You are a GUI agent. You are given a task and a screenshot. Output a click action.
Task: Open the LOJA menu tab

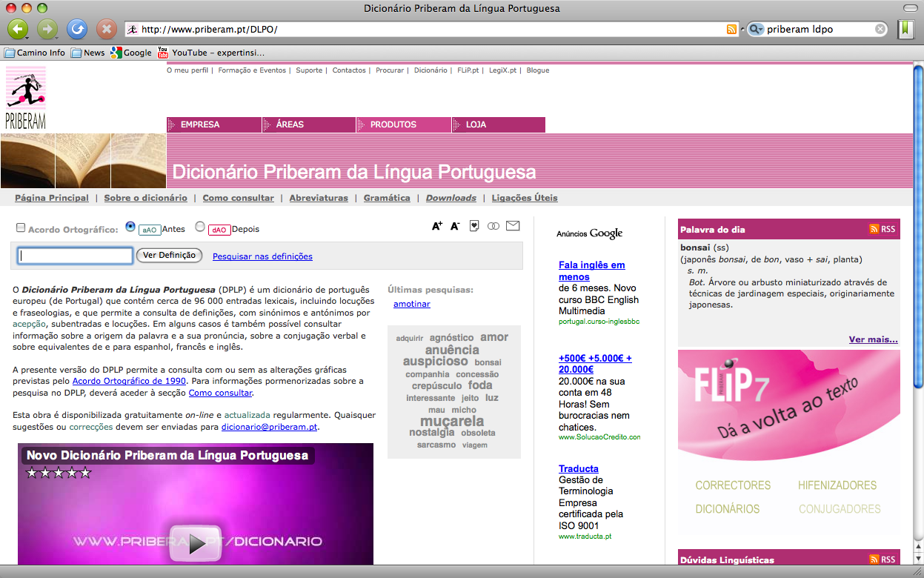(x=499, y=124)
